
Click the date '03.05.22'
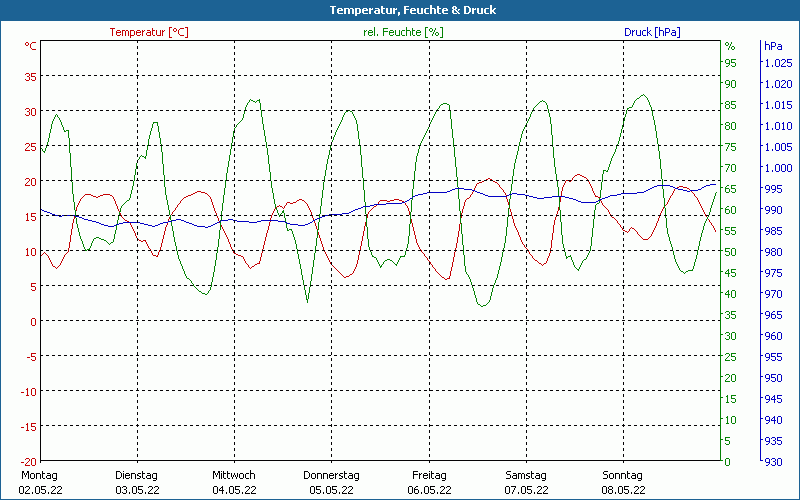pyautogui.click(x=137, y=490)
